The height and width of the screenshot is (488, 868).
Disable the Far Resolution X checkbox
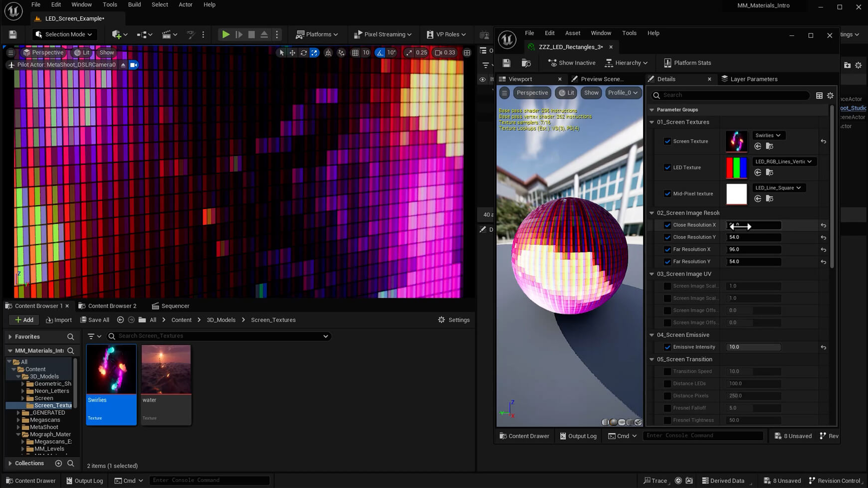click(667, 249)
